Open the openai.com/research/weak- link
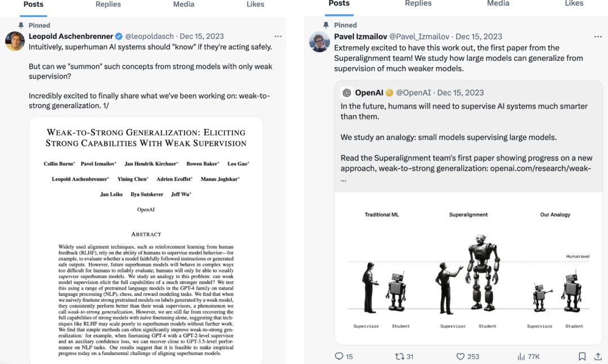 pos(540,168)
